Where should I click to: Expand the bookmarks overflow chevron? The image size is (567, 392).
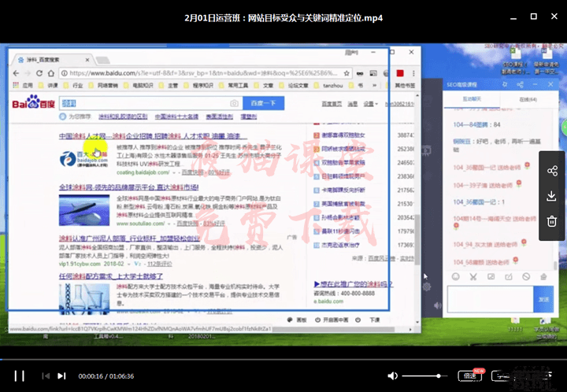tap(374, 85)
